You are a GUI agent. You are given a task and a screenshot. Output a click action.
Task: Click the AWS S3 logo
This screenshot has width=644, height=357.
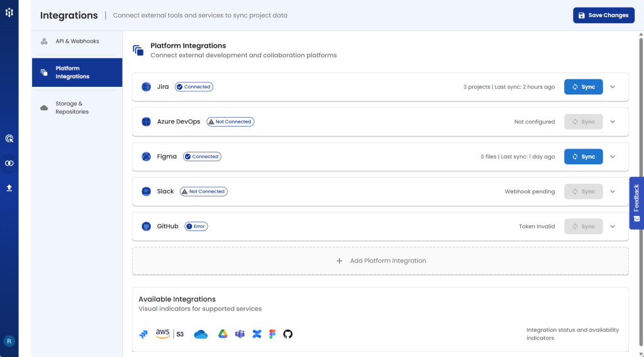[170, 334]
